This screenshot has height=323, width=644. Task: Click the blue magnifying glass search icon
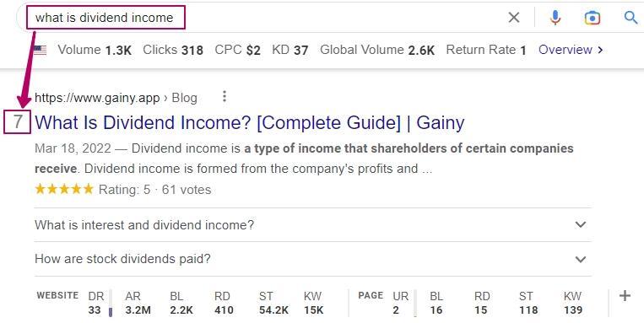point(630,17)
